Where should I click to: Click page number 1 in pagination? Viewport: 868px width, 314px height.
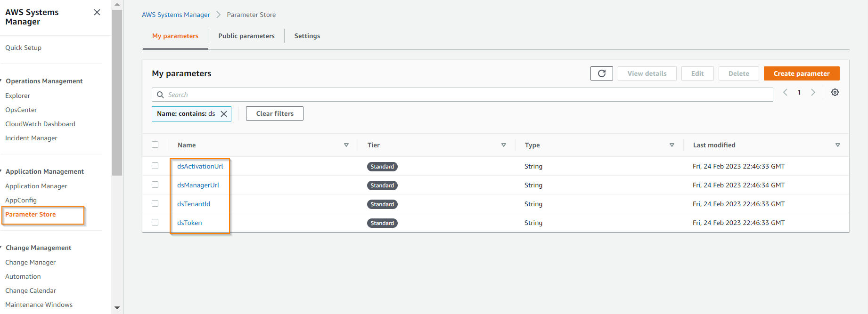point(799,92)
